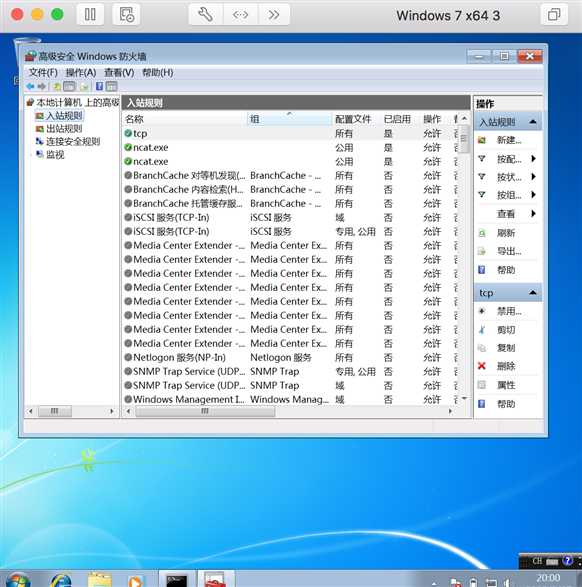Select 入站规则 in the tree
The width and height of the screenshot is (582, 587).
64,116
